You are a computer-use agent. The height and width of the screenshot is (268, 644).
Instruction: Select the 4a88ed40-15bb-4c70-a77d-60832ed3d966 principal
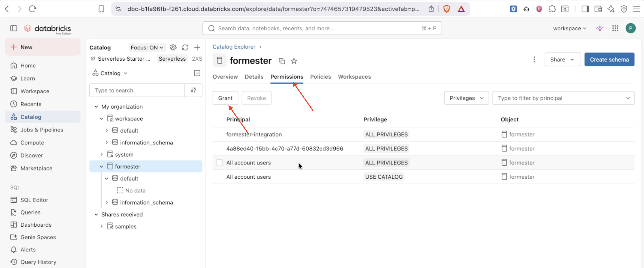coord(284,148)
